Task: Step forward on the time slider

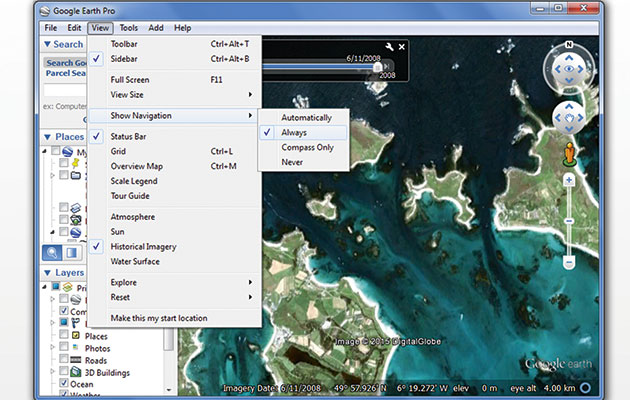Action: pyautogui.click(x=387, y=66)
